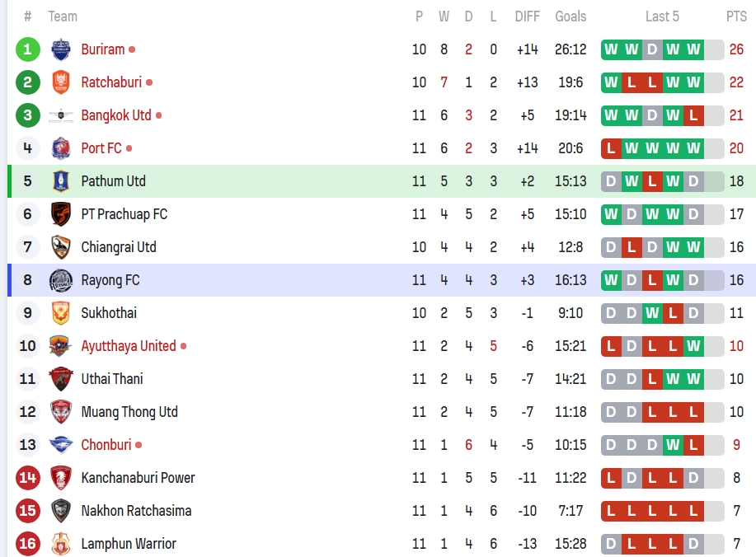The image size is (756, 557).
Task: Click the Goals column header
Action: pos(571,16)
